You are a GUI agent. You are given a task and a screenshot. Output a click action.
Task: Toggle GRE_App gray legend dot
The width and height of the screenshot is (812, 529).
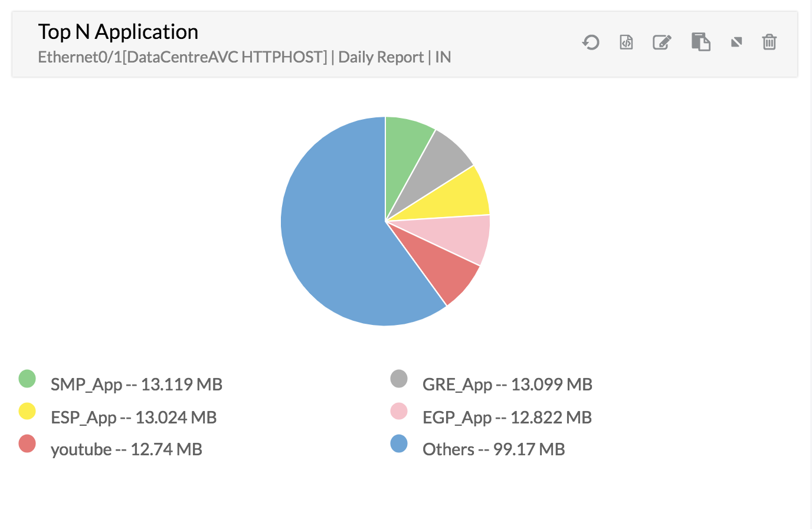coord(399,379)
